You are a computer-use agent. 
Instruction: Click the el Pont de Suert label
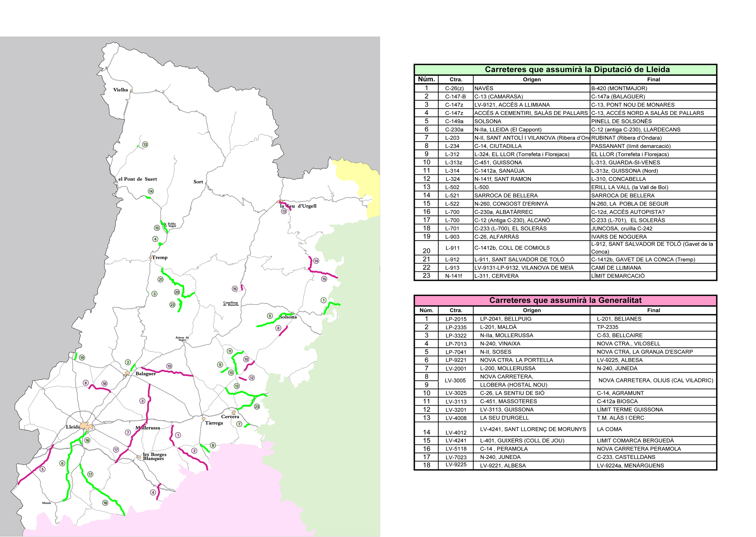tap(138, 179)
